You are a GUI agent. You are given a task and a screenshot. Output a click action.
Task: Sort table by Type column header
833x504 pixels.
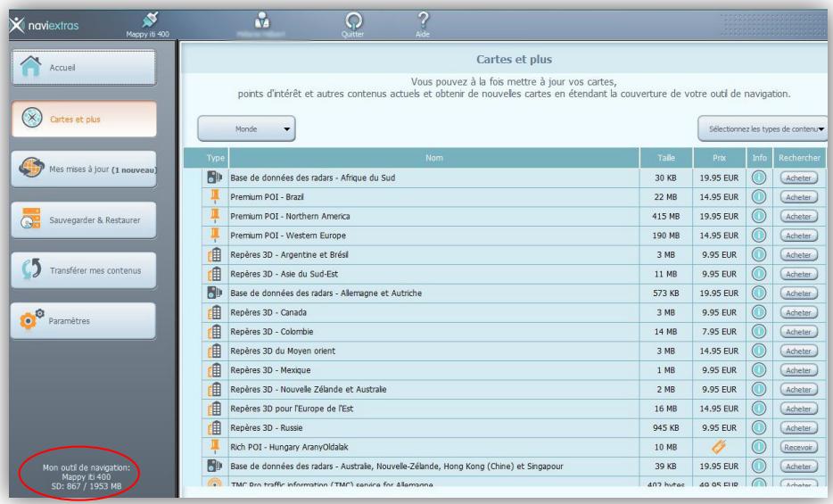pyautogui.click(x=215, y=158)
